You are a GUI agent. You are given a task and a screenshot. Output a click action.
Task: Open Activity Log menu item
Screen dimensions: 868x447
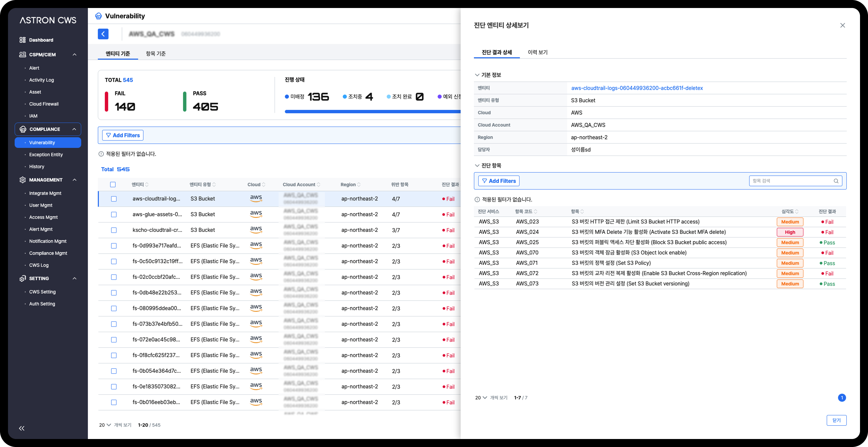[42, 80]
